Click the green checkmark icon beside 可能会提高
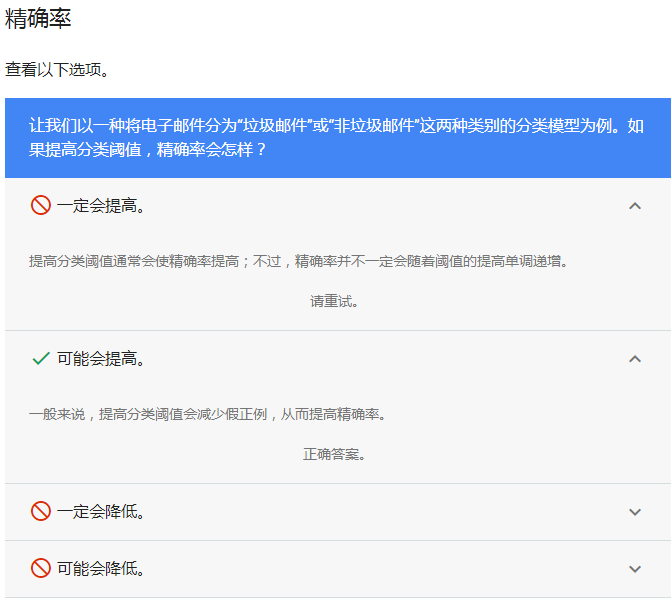Screen dimensions: 672x602 tap(41, 358)
